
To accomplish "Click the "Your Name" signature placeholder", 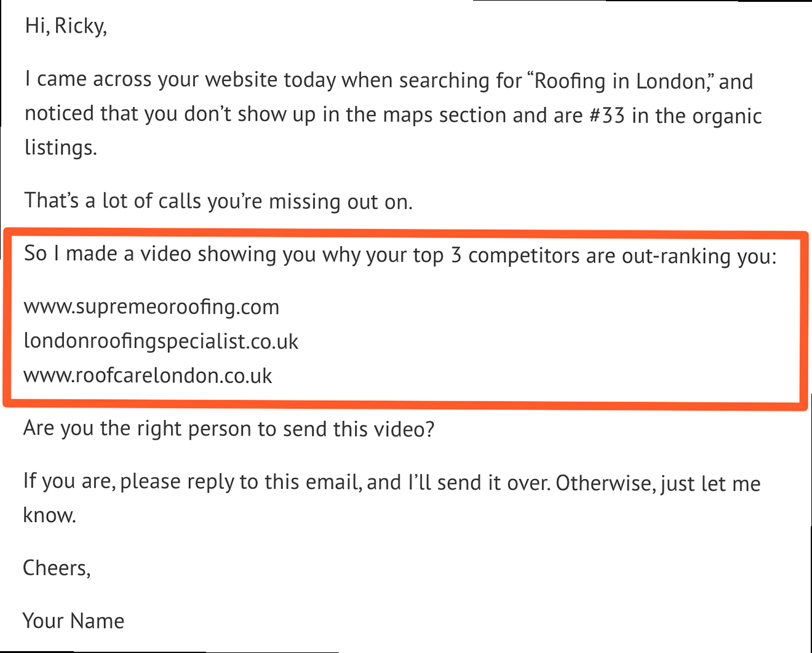I will pos(73,620).
